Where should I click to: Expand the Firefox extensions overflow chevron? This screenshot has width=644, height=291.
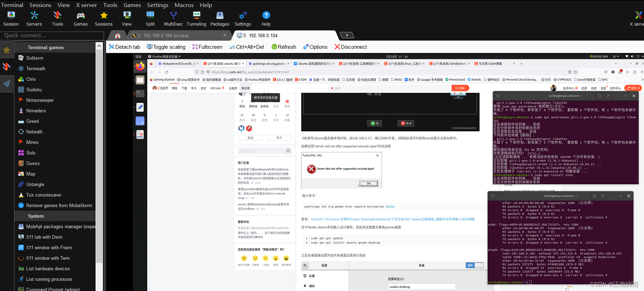pos(627,72)
